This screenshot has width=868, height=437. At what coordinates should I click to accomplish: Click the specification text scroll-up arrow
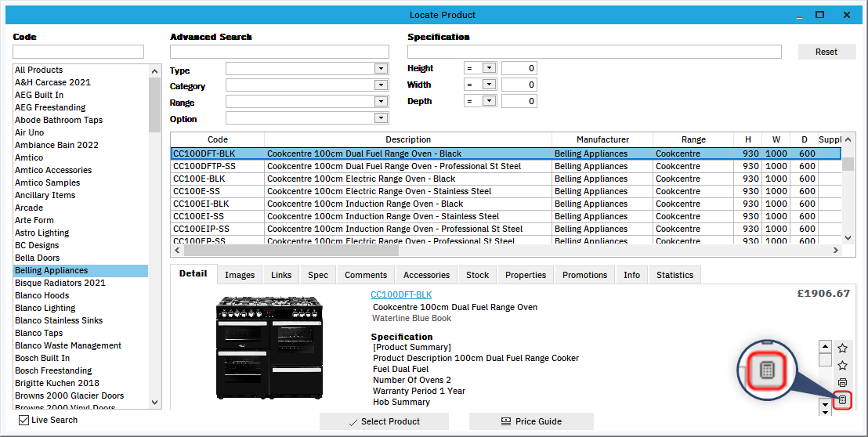(x=826, y=347)
